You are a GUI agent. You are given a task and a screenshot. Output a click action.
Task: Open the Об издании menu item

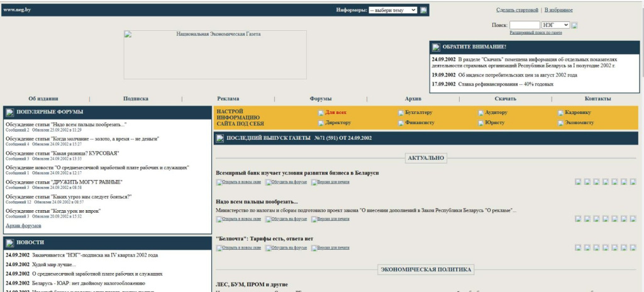(x=43, y=99)
